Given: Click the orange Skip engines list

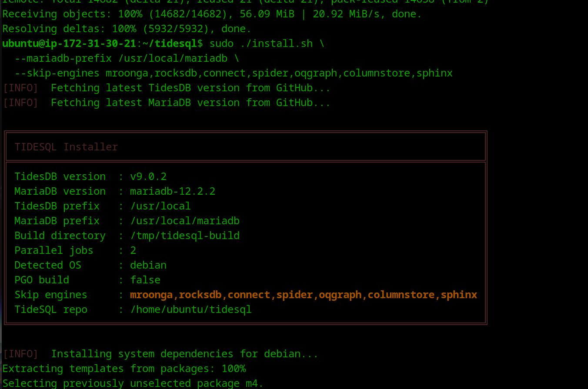Looking at the screenshot, I should [303, 295].
